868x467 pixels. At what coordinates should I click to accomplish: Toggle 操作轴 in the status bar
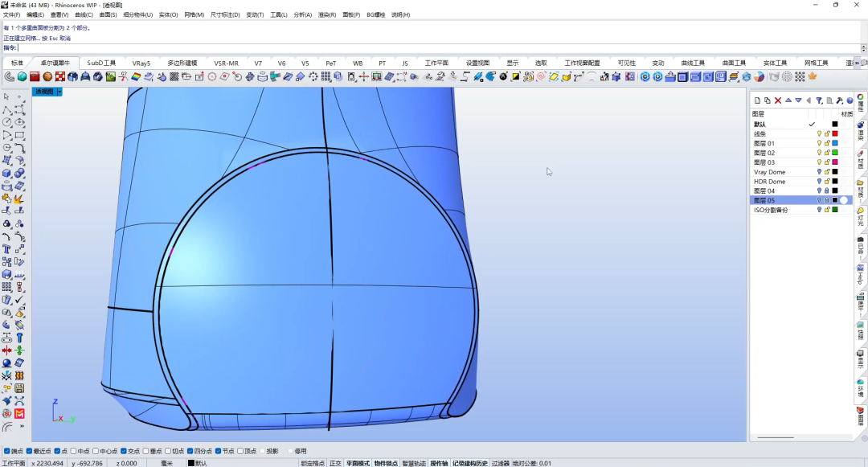(x=439, y=463)
